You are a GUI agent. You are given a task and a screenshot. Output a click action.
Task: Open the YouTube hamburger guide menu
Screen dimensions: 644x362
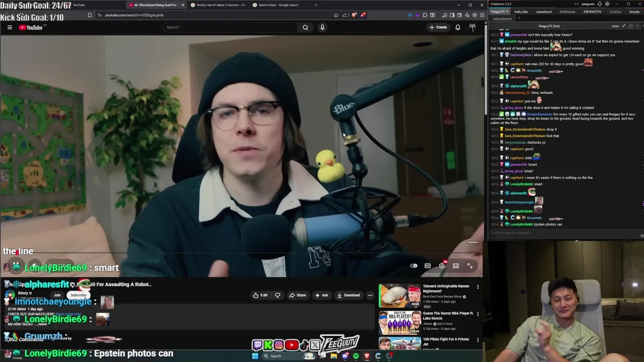[x=10, y=27]
